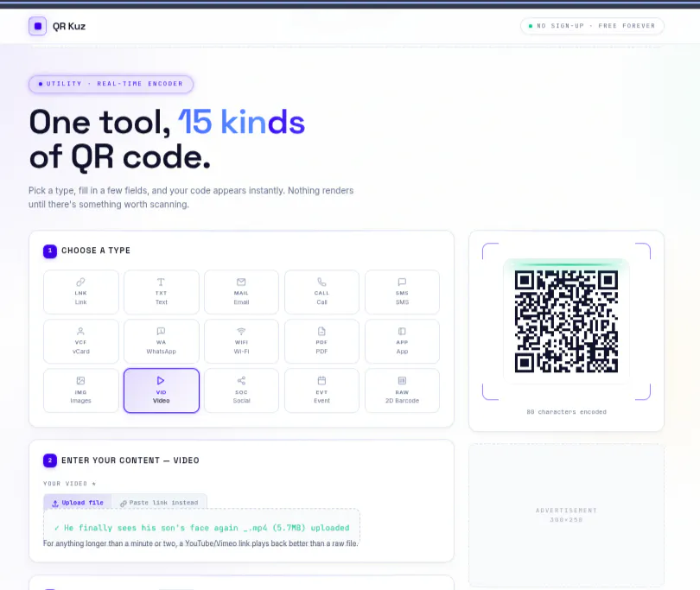Select the PDF QR type
This screenshot has height=590, width=700.
321,341
